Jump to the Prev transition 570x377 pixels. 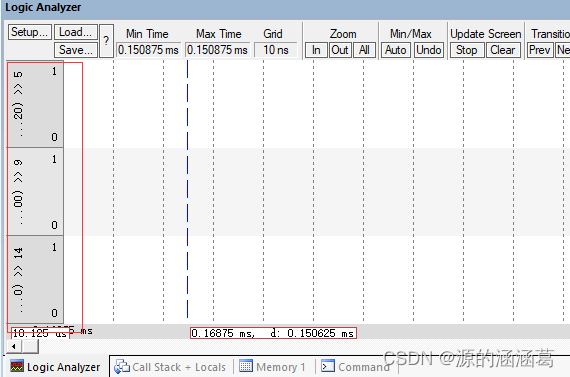point(540,50)
